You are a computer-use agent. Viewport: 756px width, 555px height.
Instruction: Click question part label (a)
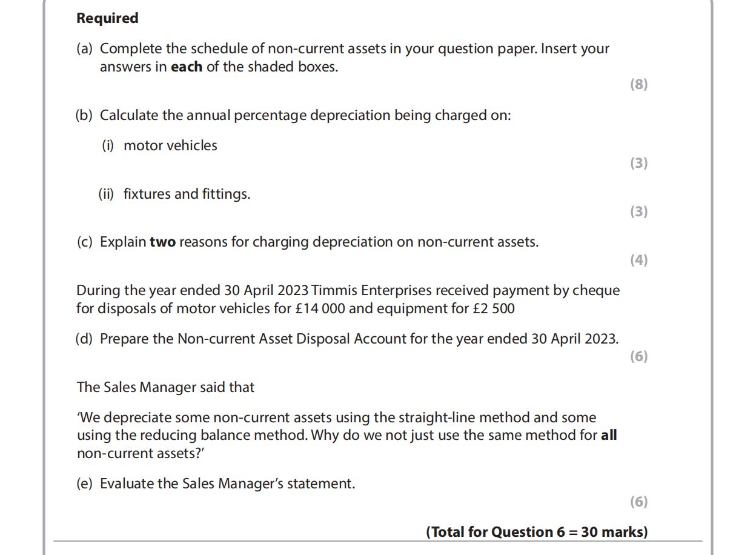click(84, 48)
